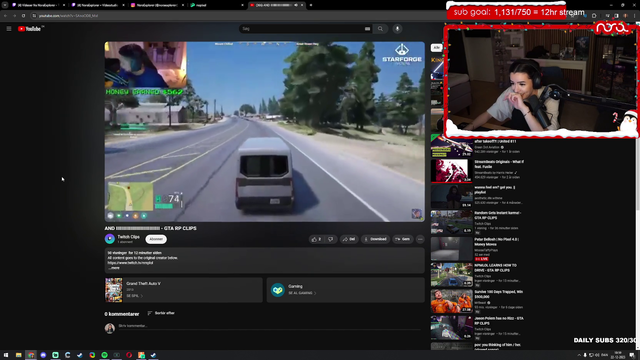Like the video with thumbs-up icon
Screen dimensions: 640x360
[x=316, y=239]
